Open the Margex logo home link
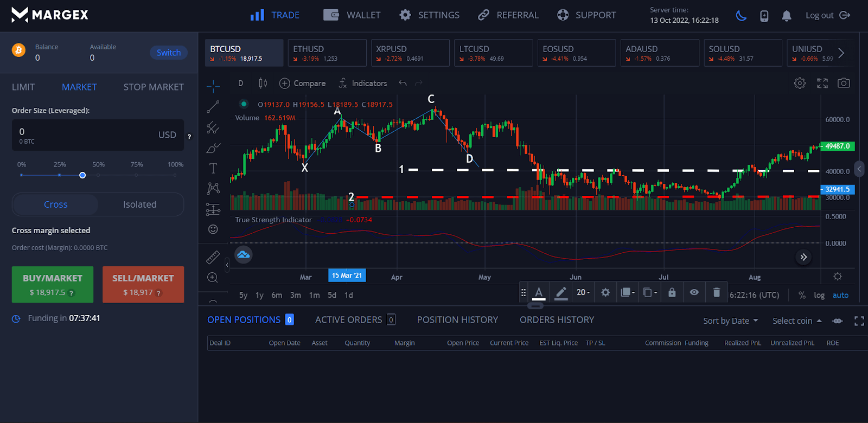The width and height of the screenshot is (868, 423). (x=50, y=15)
